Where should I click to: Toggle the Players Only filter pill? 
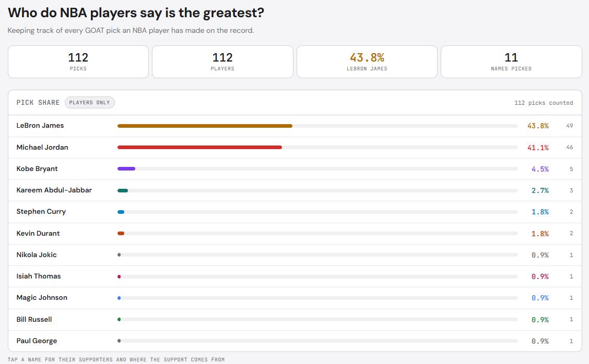tap(89, 102)
